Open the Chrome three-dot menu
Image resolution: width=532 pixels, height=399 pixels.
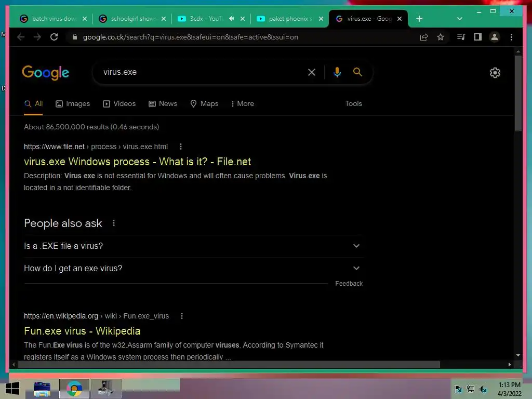511,37
